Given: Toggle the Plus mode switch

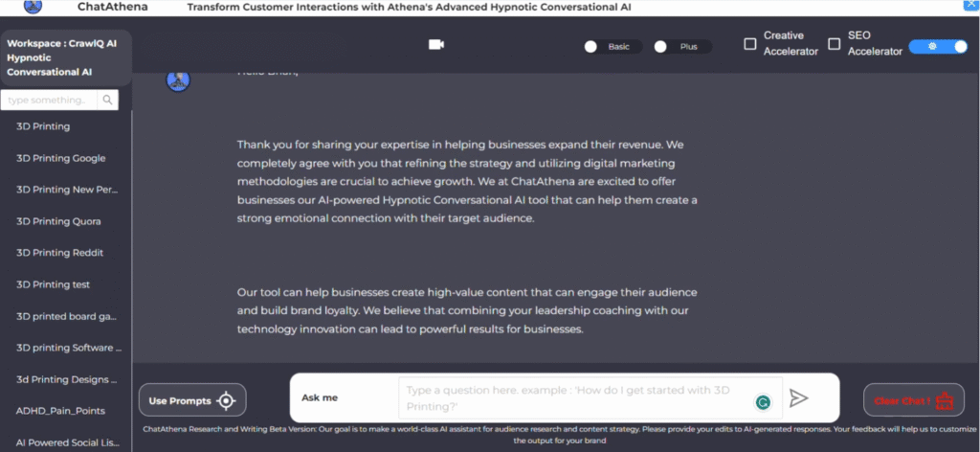Looking at the screenshot, I should pos(683,47).
